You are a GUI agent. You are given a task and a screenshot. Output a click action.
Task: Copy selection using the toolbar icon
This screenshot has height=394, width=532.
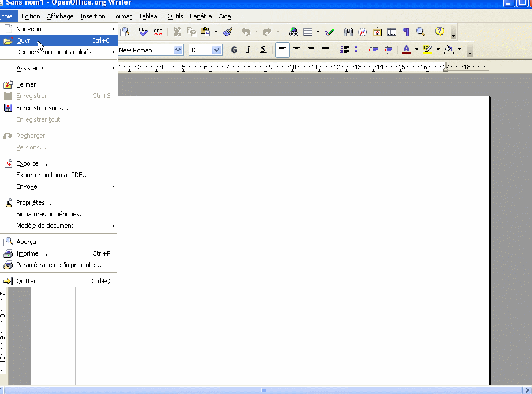pos(192,32)
